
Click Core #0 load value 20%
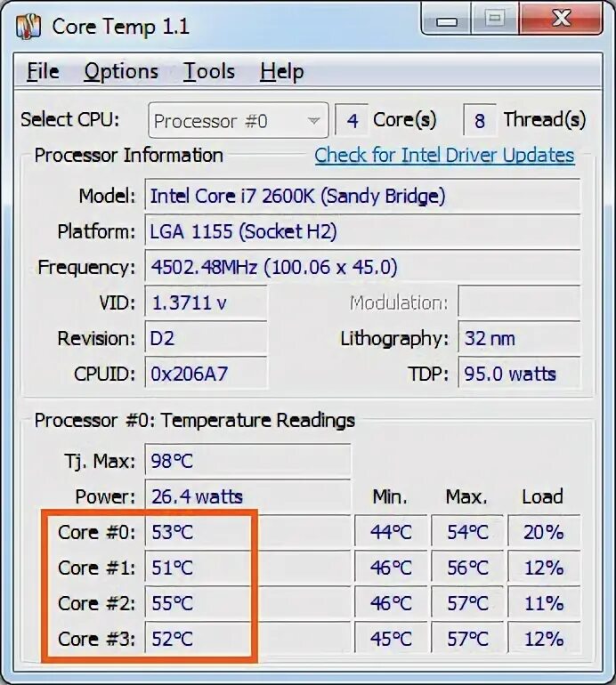tap(544, 532)
